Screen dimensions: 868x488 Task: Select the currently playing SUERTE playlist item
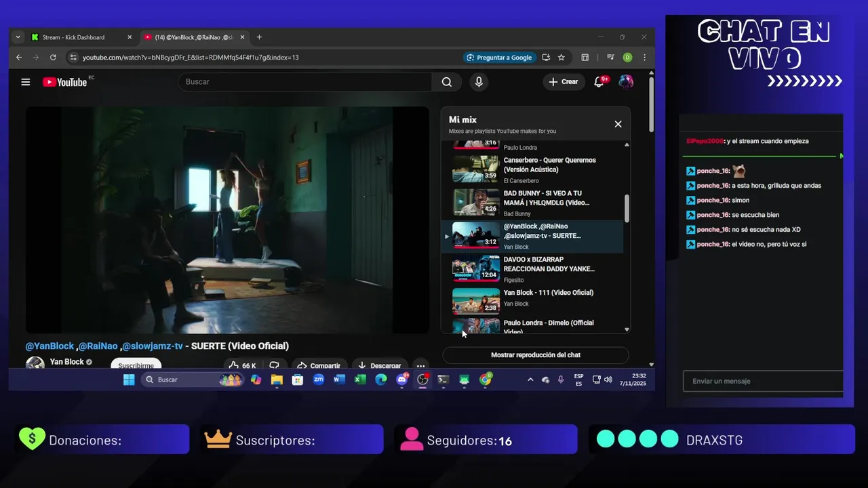532,236
